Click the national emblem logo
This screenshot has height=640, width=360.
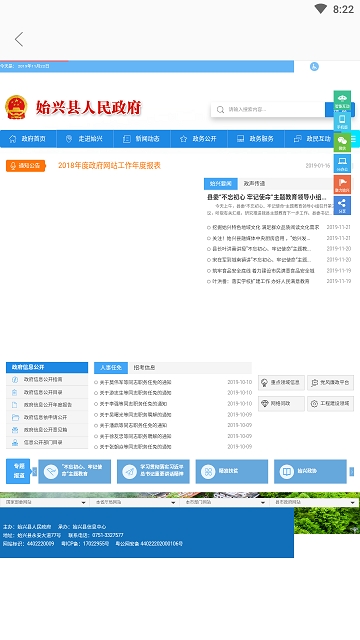[16, 107]
